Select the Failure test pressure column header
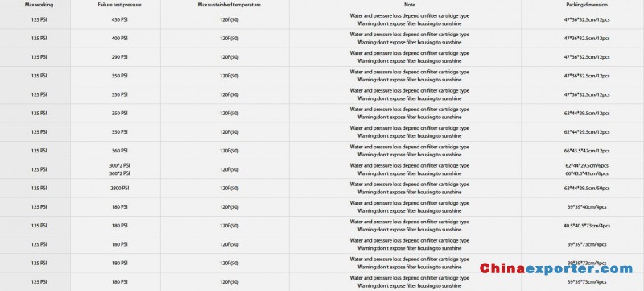644x291 pixels. [x=119, y=5]
